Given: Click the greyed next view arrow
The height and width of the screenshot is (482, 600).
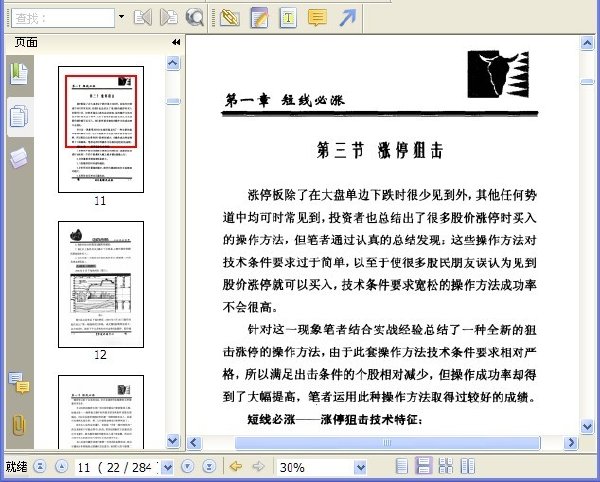Looking at the screenshot, I should 259,466.
